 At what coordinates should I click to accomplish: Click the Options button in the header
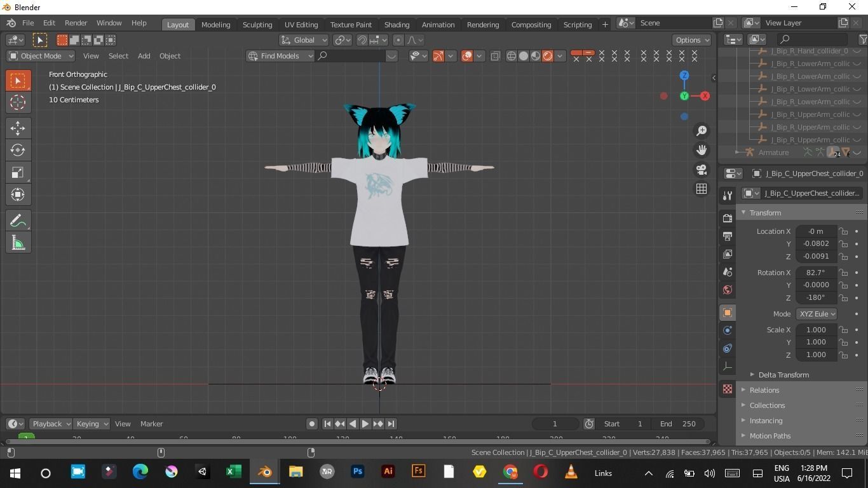tap(691, 39)
